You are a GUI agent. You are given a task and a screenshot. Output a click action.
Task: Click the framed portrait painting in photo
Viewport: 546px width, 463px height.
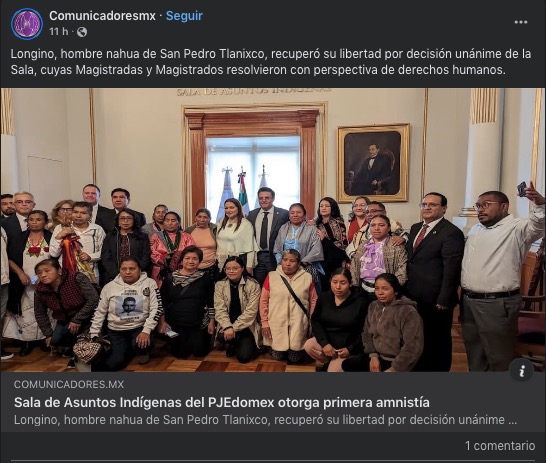click(373, 163)
